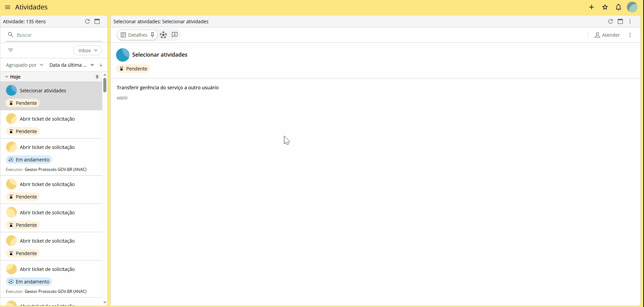Open the comments tab icon

pos(175,35)
